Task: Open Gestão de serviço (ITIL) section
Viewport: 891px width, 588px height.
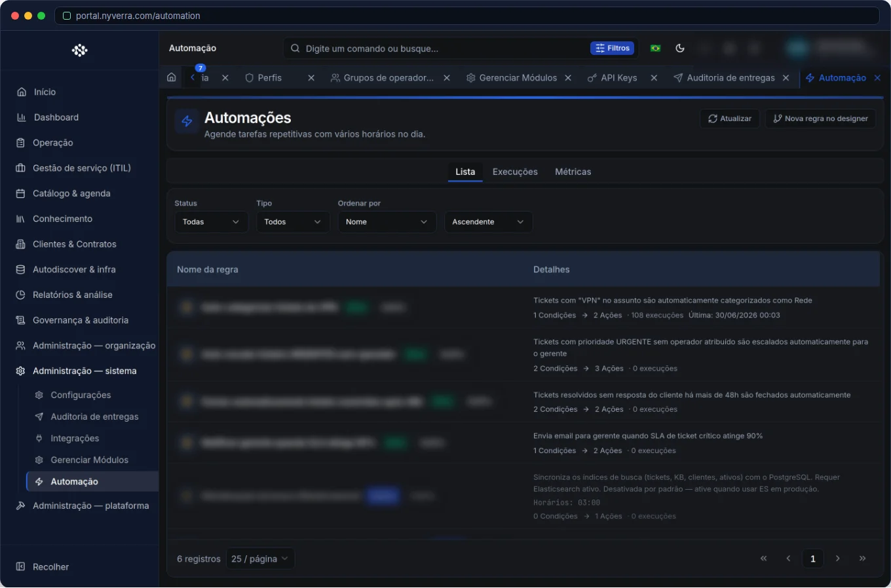Action: point(82,168)
